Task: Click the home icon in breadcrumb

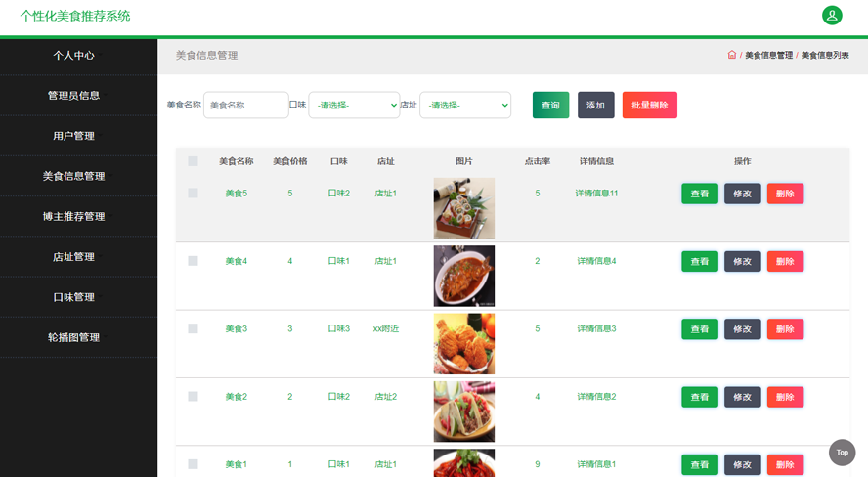Action: tap(732, 54)
